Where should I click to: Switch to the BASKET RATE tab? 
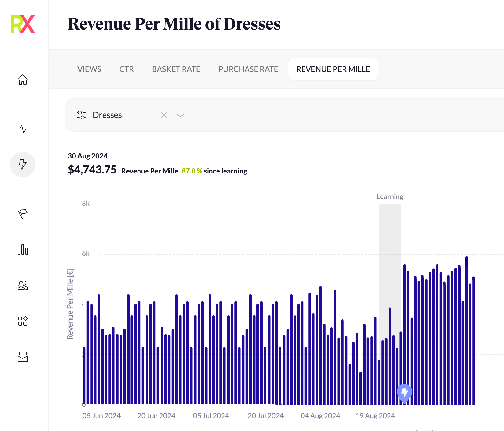click(176, 69)
